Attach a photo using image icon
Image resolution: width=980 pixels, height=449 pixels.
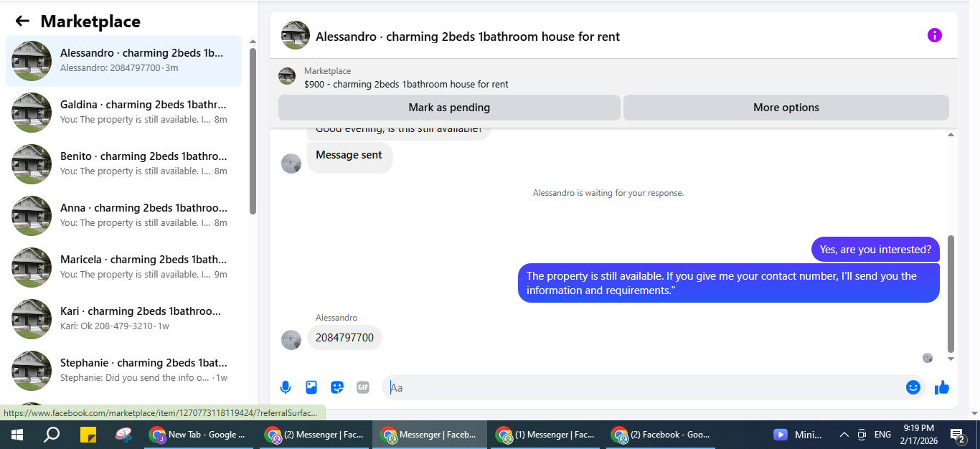[x=311, y=387]
